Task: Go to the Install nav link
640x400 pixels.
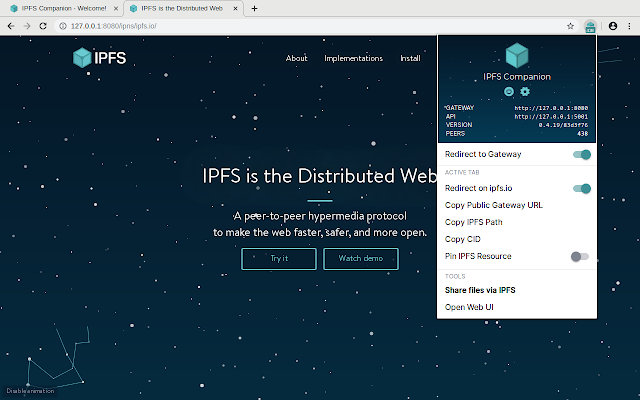Action: click(410, 58)
